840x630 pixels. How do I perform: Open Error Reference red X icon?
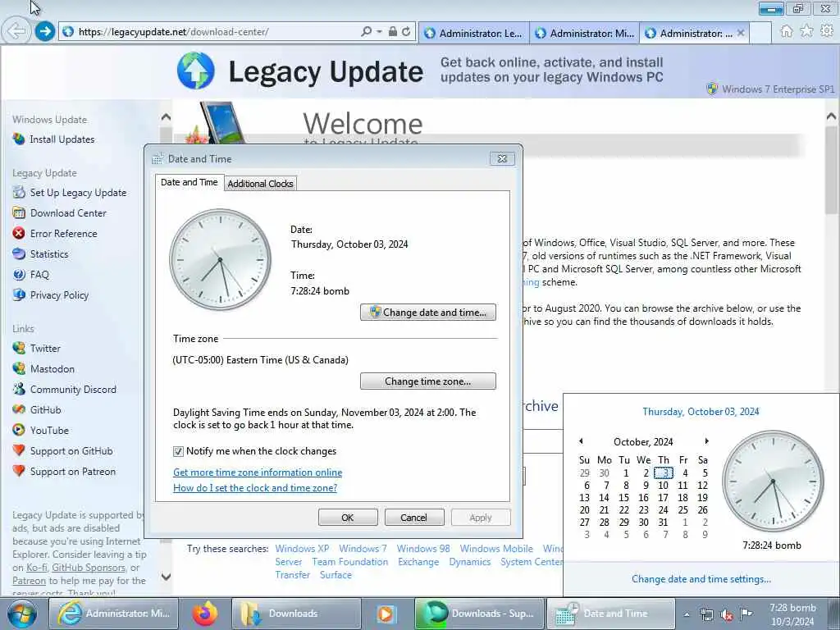click(19, 233)
